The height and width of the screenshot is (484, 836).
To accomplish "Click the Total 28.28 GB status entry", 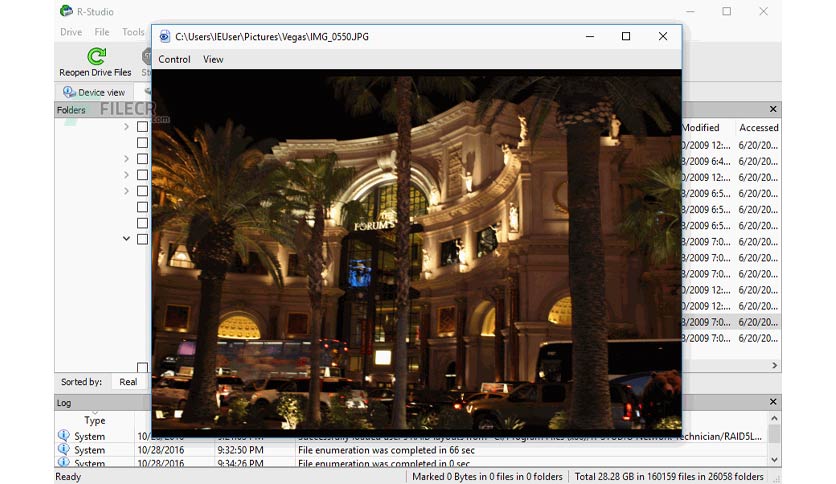I will (x=669, y=477).
